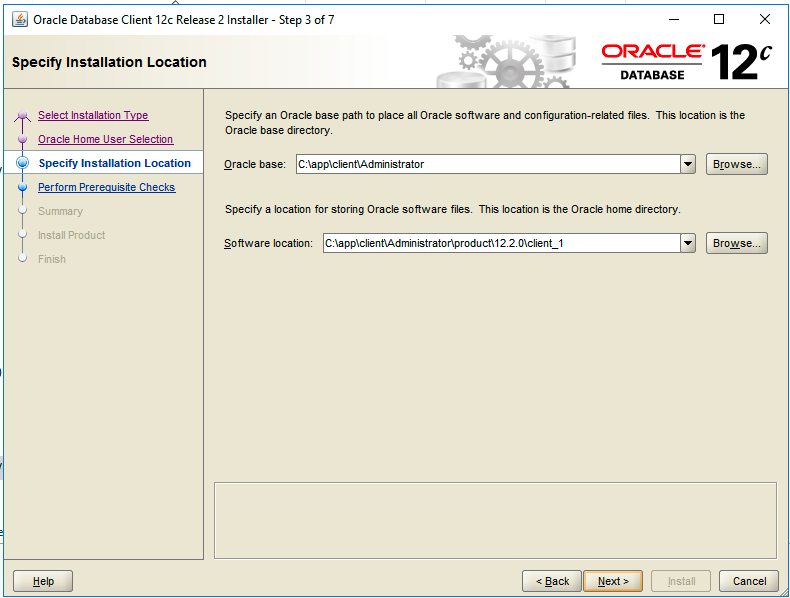This screenshot has width=790, height=598.
Task: Click the Install Product step label
Action: 72,235
